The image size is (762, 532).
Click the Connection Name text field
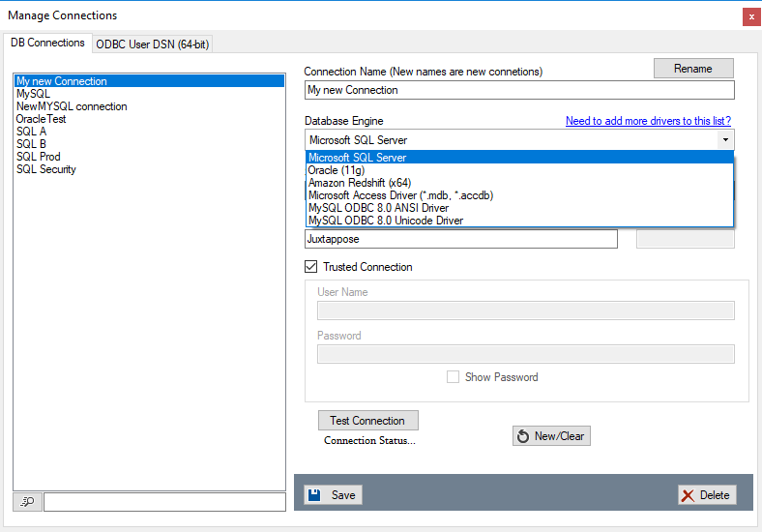tap(518, 90)
